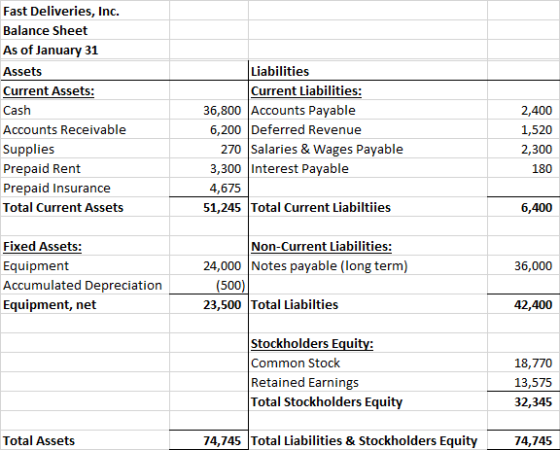This screenshot has width=560, height=450.
Task: Click the 'Balance Sheet' heading cell
Action: click(x=45, y=31)
